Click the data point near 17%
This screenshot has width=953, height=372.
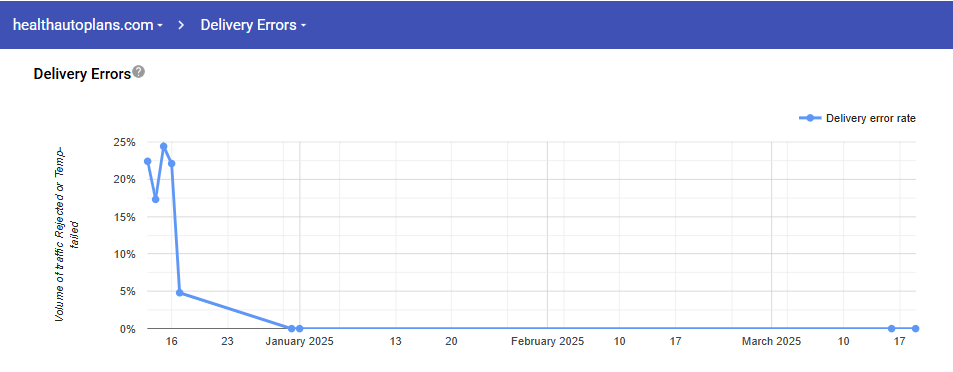click(156, 199)
